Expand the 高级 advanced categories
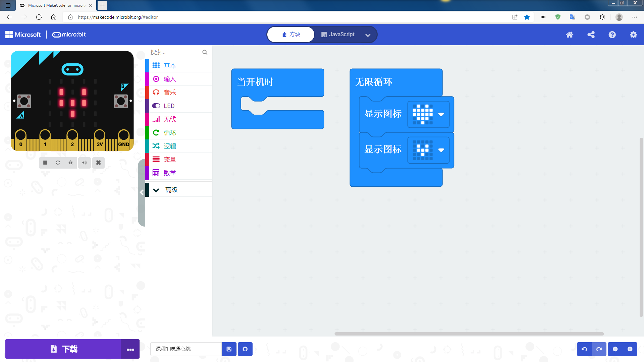 pyautogui.click(x=171, y=190)
